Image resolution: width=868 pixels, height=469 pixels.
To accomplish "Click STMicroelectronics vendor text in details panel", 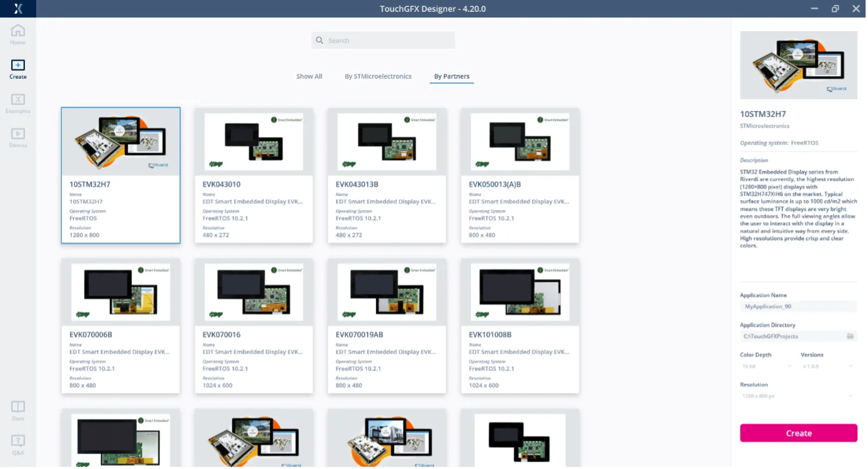I will point(765,126).
